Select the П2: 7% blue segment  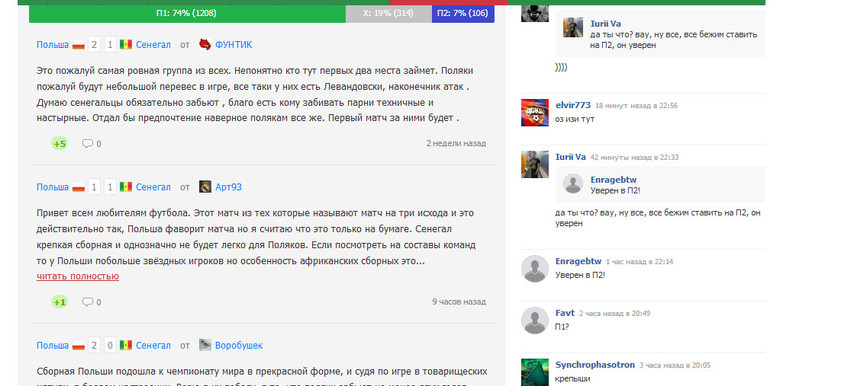pos(463,13)
